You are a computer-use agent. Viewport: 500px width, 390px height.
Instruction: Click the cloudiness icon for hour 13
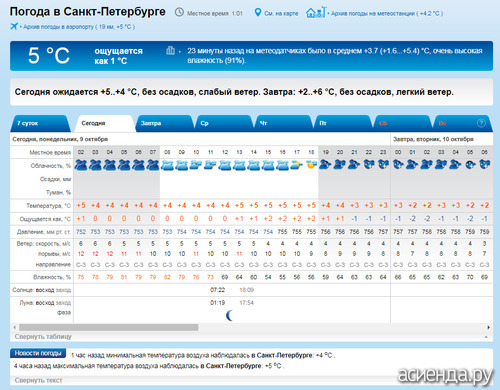(239, 165)
